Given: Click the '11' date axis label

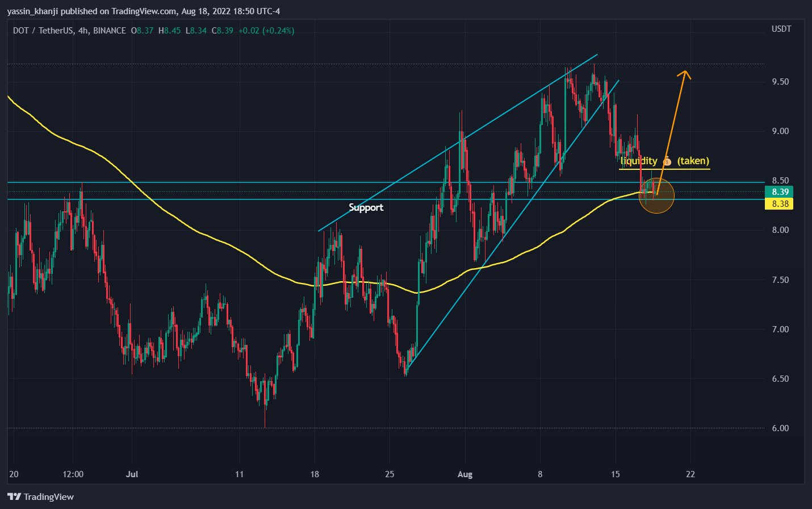Looking at the screenshot, I should click(240, 474).
